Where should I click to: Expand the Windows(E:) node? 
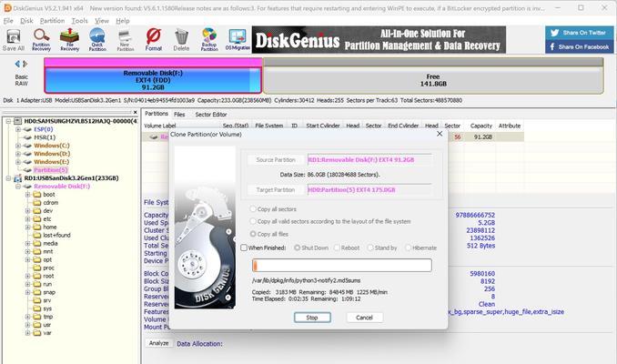18,162
